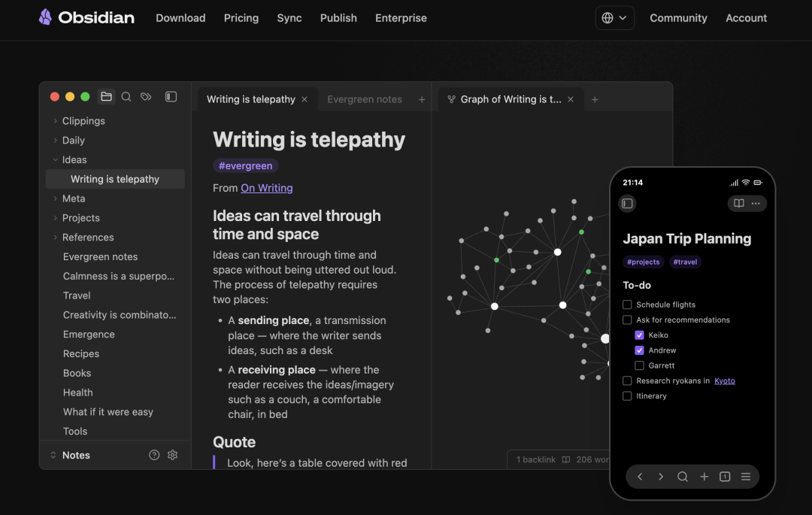This screenshot has width=812, height=515.
Task: Check Ask for recommendations checkbox
Action: click(x=627, y=320)
